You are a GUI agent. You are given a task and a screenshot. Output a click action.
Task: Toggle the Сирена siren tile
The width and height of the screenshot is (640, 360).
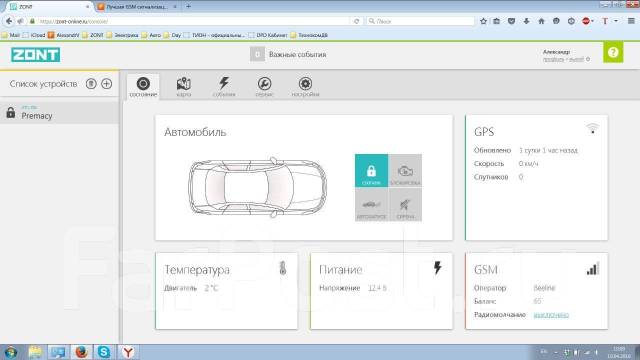pyautogui.click(x=405, y=204)
